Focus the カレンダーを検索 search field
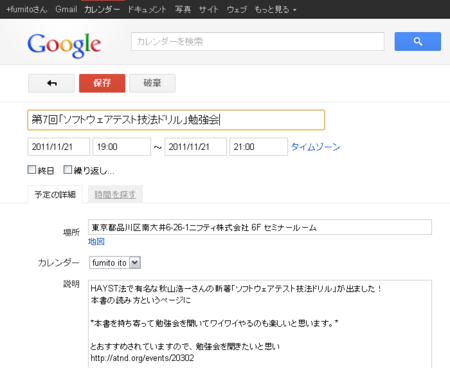Image resolution: width=450 pixels, height=368 pixels. (x=258, y=41)
